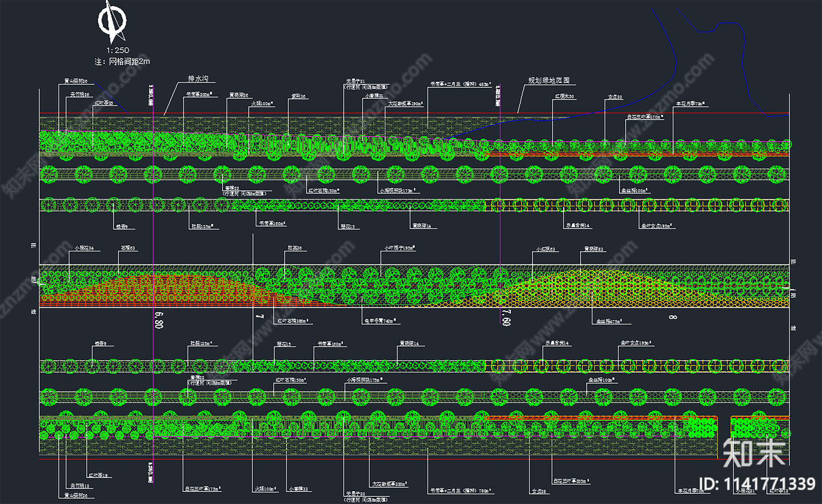Select the 书带草+二月兰 780m² annotation
This screenshot has width=822, height=504.
460,491
